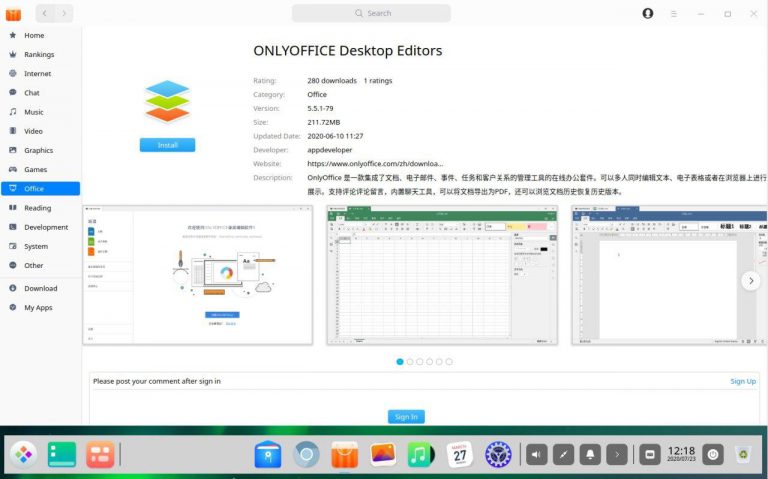Select the sixth screenshot pager dot
The width and height of the screenshot is (768, 479).
[x=449, y=361]
